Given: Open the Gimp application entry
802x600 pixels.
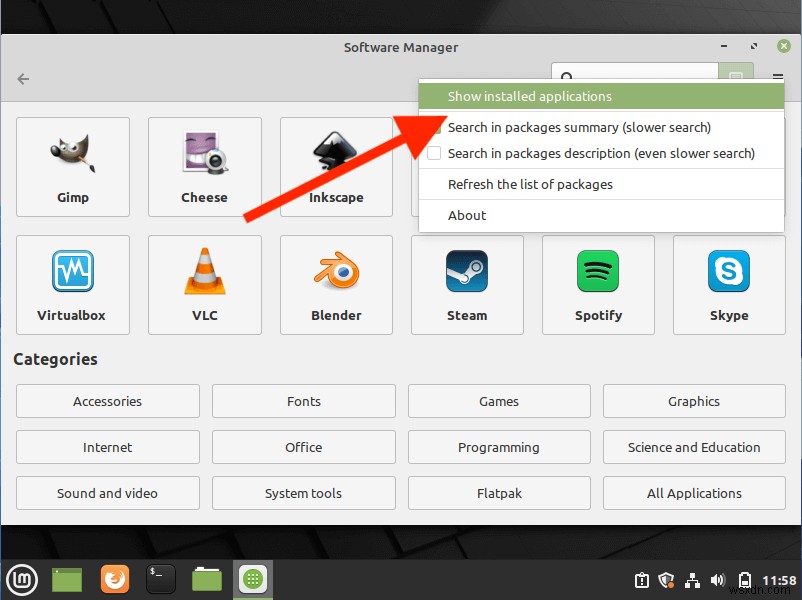Looking at the screenshot, I should (72, 166).
